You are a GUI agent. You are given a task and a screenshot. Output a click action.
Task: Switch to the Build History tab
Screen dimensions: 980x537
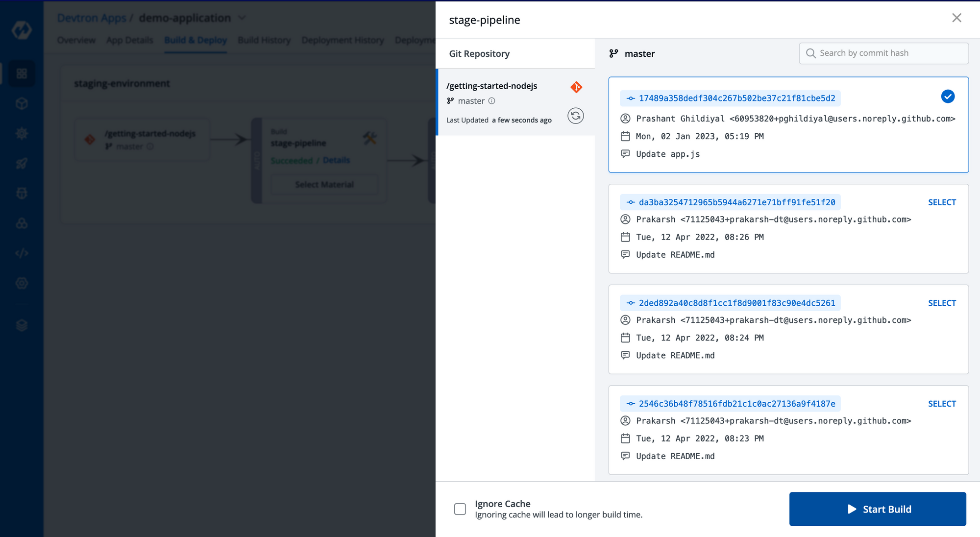tap(265, 40)
